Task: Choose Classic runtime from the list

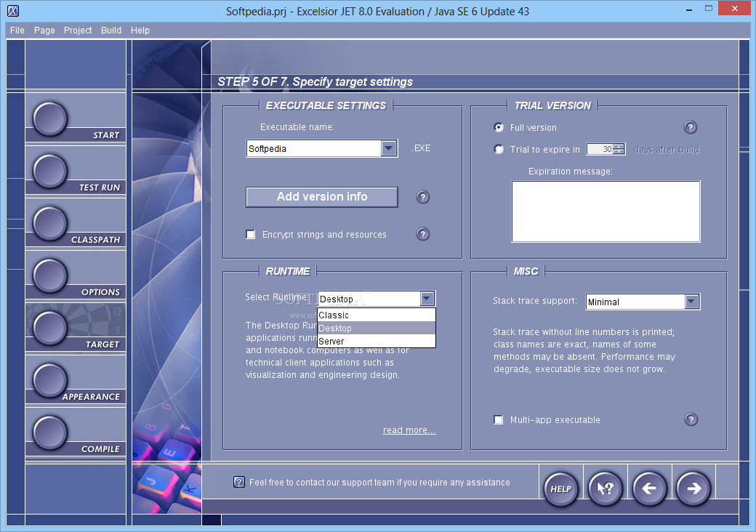Action: pos(377,315)
